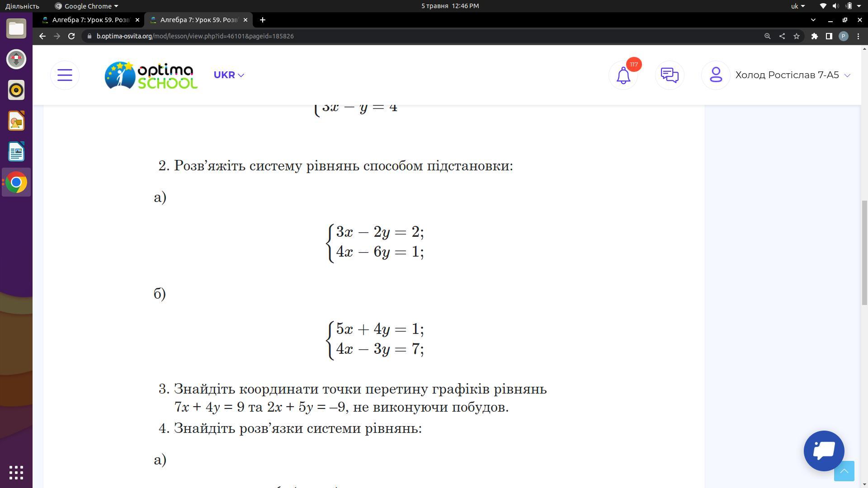
Task: Open the messages chat icon
Action: tap(670, 75)
